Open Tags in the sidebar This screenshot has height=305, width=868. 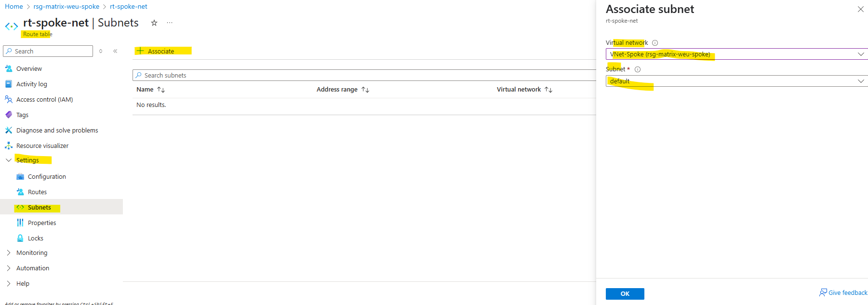click(x=22, y=115)
